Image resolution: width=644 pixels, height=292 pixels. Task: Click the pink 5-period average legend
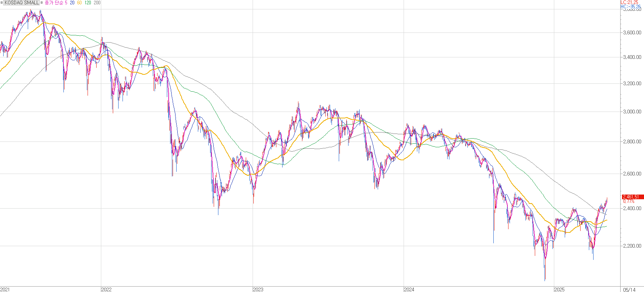pos(66,3)
